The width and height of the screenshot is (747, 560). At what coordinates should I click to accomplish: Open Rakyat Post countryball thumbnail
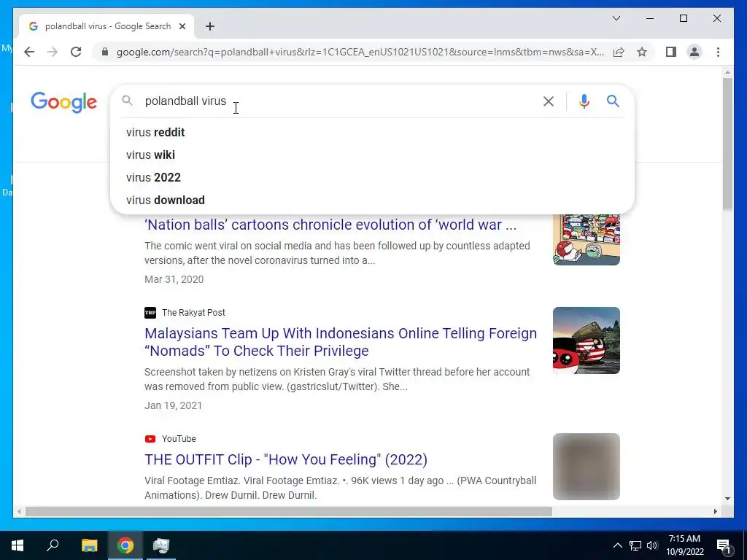[587, 341]
